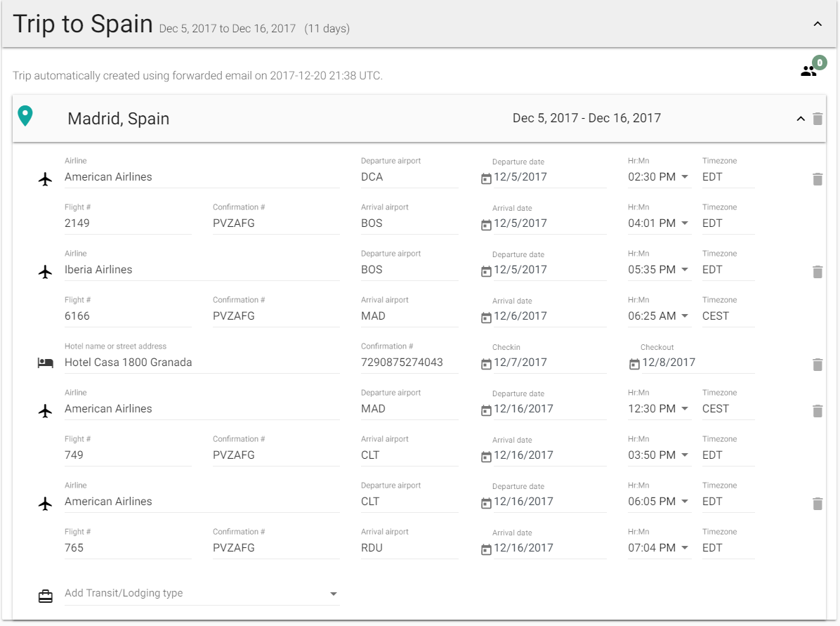
Task: Click the Madrid, Spain destination name
Action: click(x=119, y=119)
